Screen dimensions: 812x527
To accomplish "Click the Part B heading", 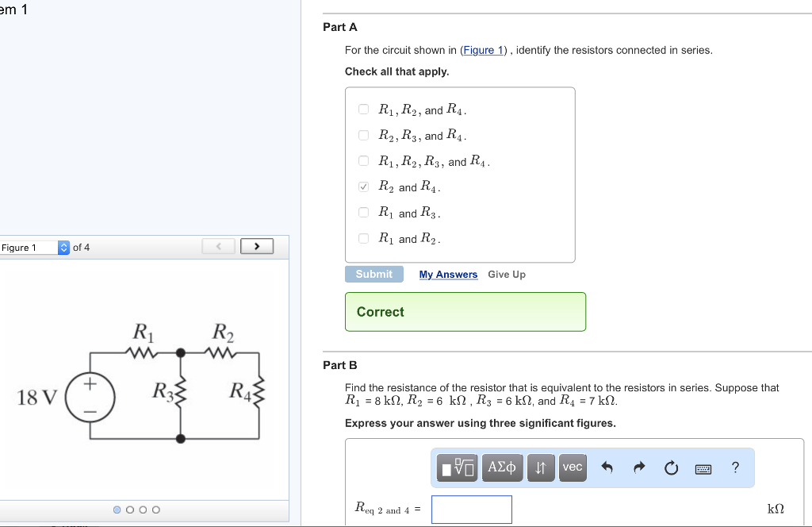I will point(339,365).
